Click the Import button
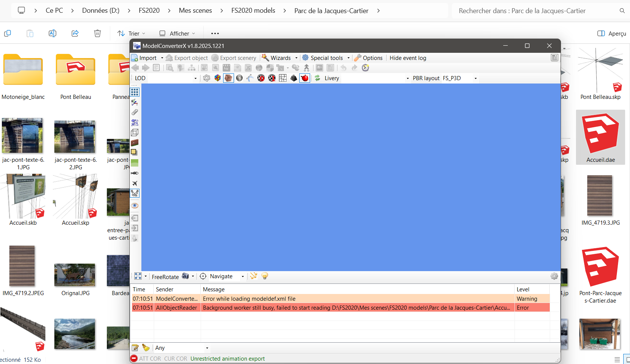630x364 pixels. point(144,58)
